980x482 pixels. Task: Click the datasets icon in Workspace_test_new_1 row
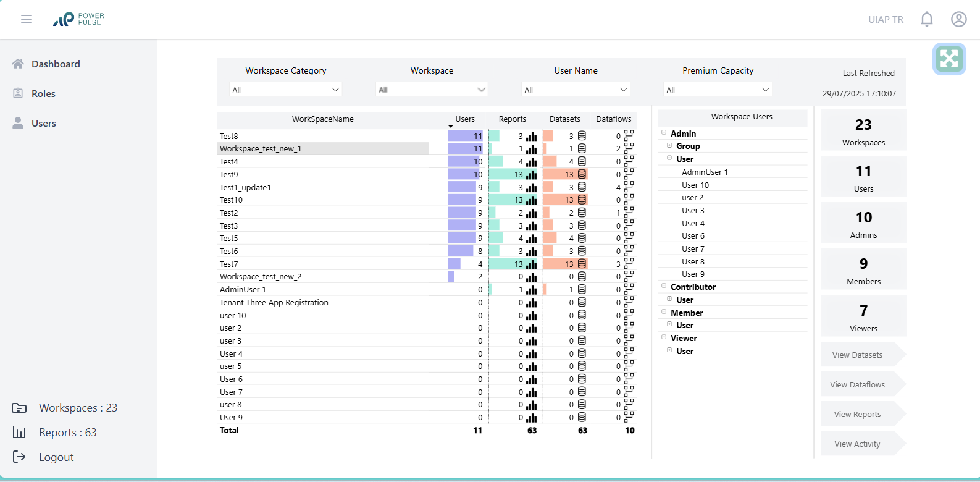(582, 148)
